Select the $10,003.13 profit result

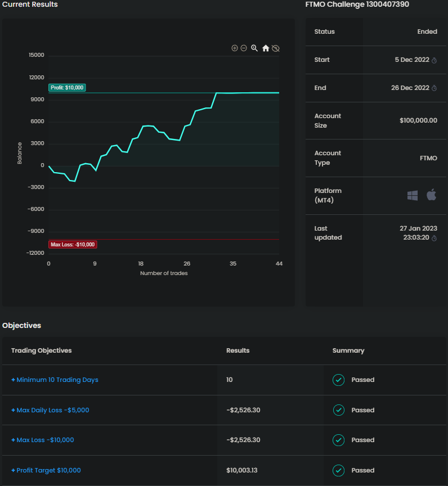tap(242, 470)
